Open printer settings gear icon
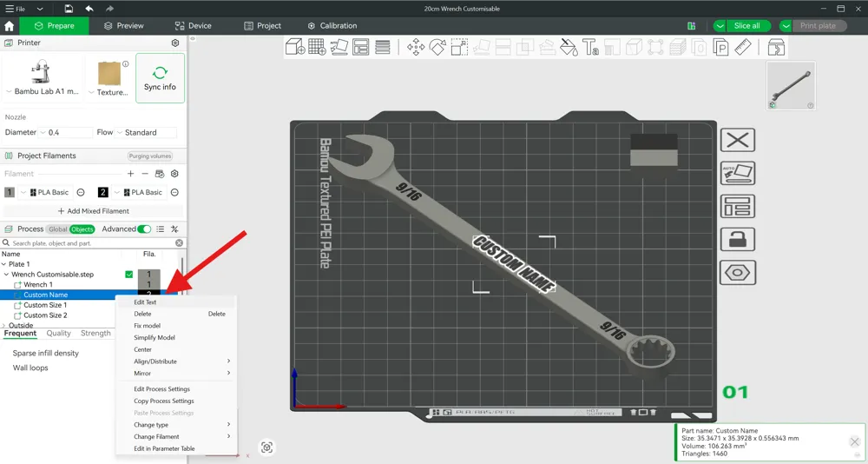868x464 pixels. (x=175, y=43)
